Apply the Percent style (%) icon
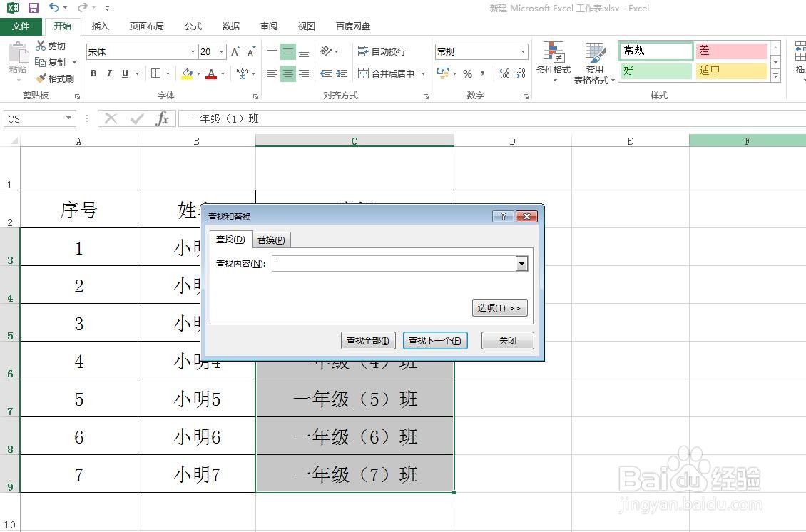 [x=467, y=73]
